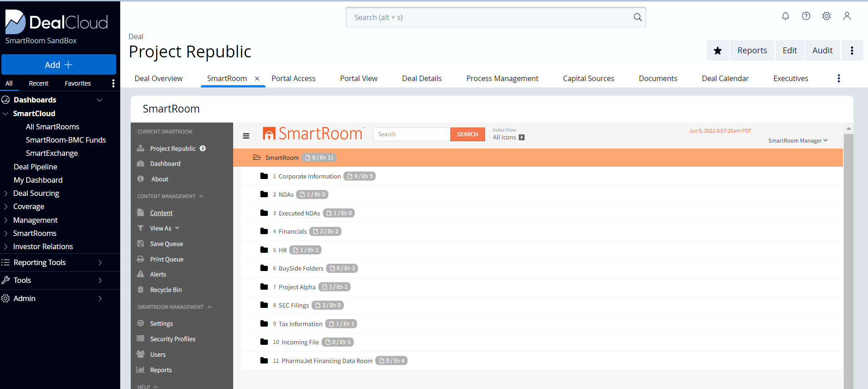Toggle the SmartRoom hamburger menu icon

pyautogui.click(x=246, y=136)
